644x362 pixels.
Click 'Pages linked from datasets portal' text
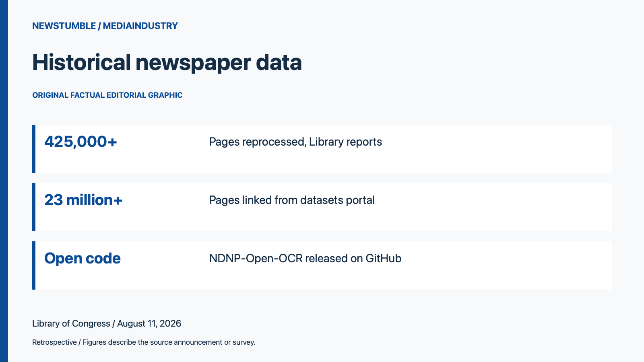coord(292,200)
